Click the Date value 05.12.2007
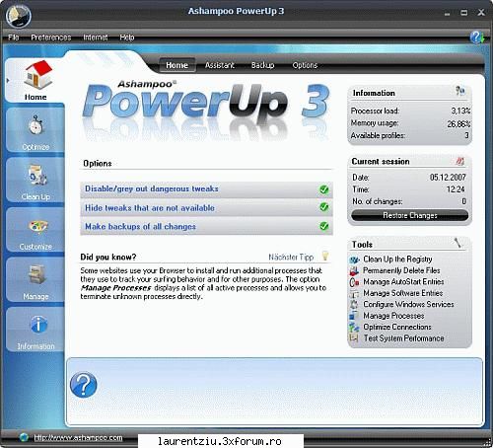The image size is (493, 448). tap(448, 178)
